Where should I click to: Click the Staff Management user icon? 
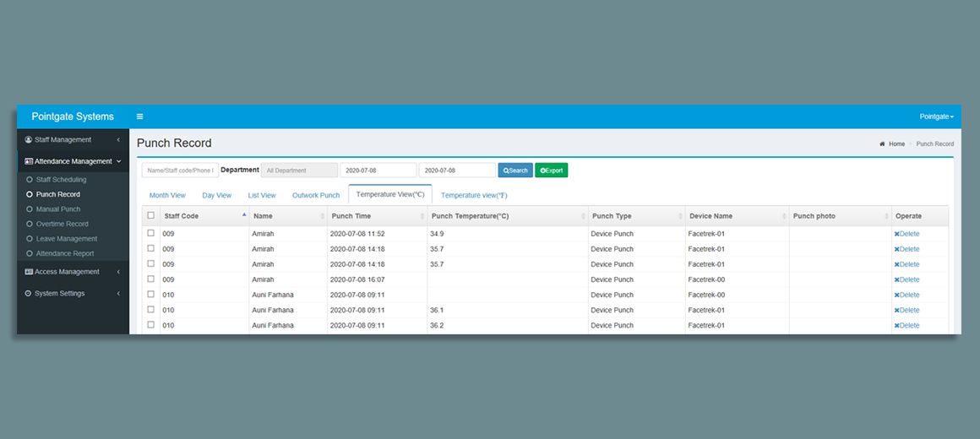(28, 140)
